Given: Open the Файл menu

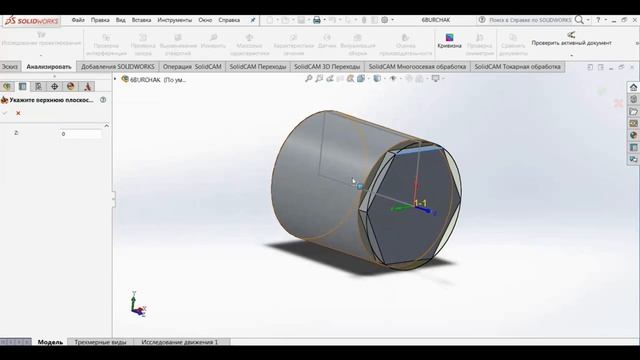Looking at the screenshot, I should (78, 20).
